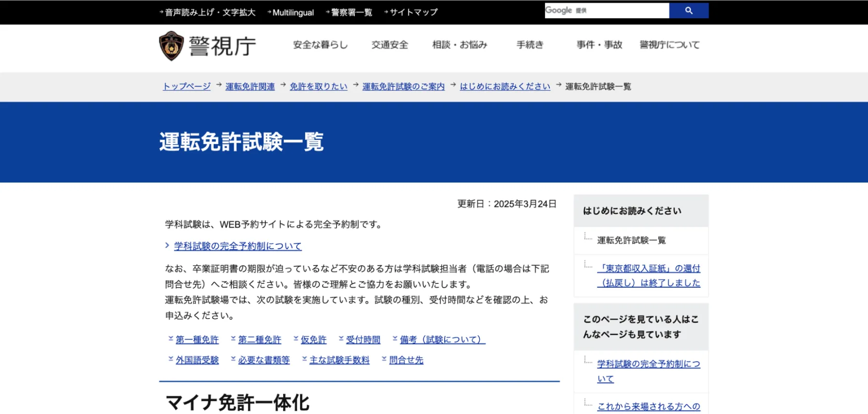Click the 警視庁 emblem logo
This screenshot has height=414, width=868.
click(x=171, y=46)
